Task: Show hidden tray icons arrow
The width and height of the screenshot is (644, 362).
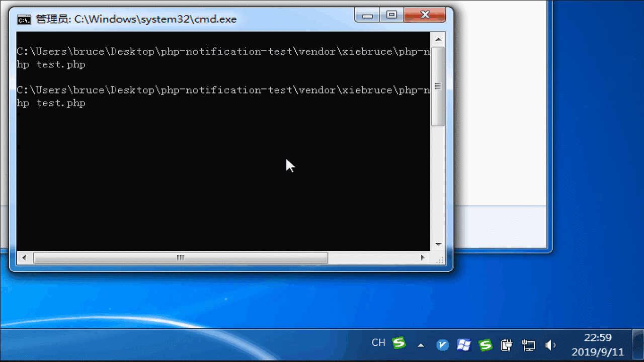Action: coord(421,345)
